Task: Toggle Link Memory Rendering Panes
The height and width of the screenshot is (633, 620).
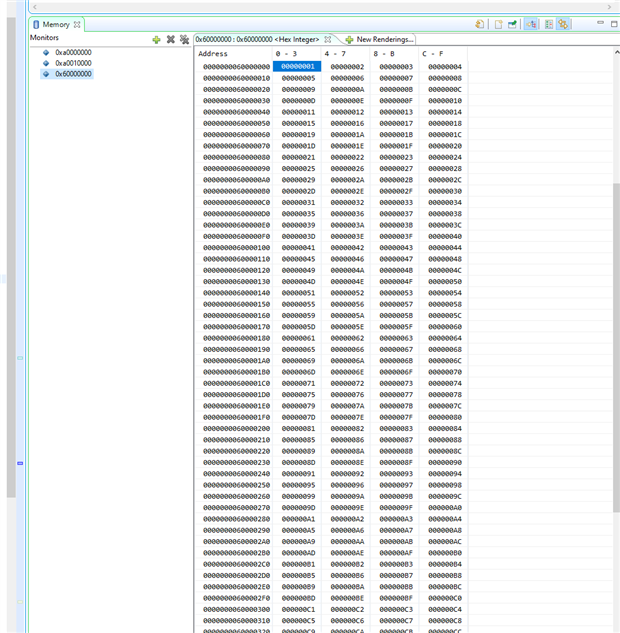Action: (564, 24)
